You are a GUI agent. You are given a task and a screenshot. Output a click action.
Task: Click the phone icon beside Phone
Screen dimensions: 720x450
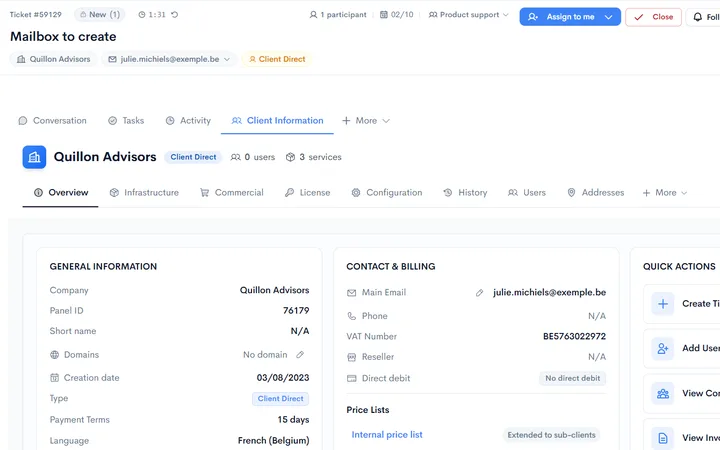(x=351, y=316)
